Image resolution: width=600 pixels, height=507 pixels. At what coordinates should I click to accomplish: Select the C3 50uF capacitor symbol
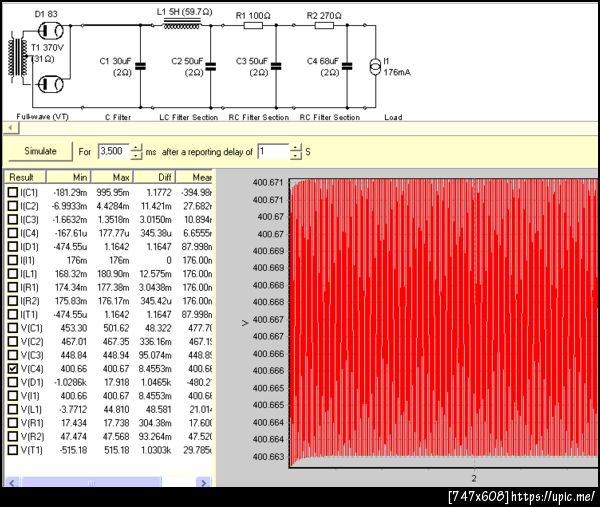(276, 66)
